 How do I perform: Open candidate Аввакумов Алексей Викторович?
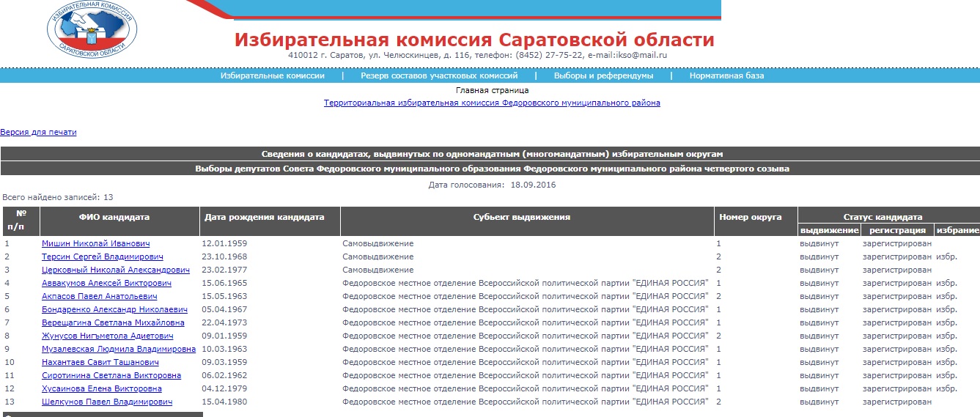click(106, 284)
